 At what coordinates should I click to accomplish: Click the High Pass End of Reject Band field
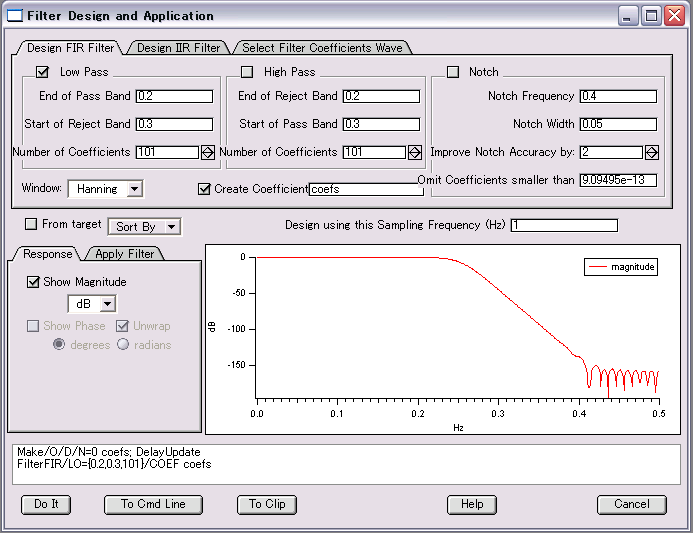click(381, 96)
